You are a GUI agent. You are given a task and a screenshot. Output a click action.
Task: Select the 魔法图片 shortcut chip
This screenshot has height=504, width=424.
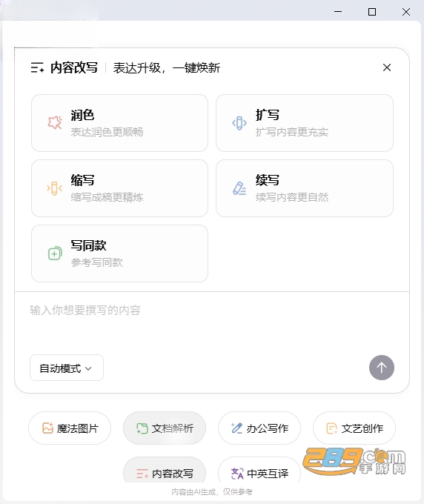70,428
